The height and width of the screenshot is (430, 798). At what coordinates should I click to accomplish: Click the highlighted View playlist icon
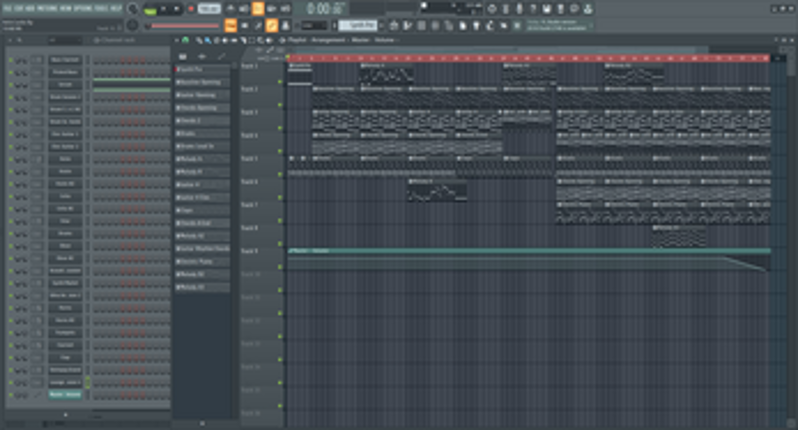pyautogui.click(x=231, y=25)
